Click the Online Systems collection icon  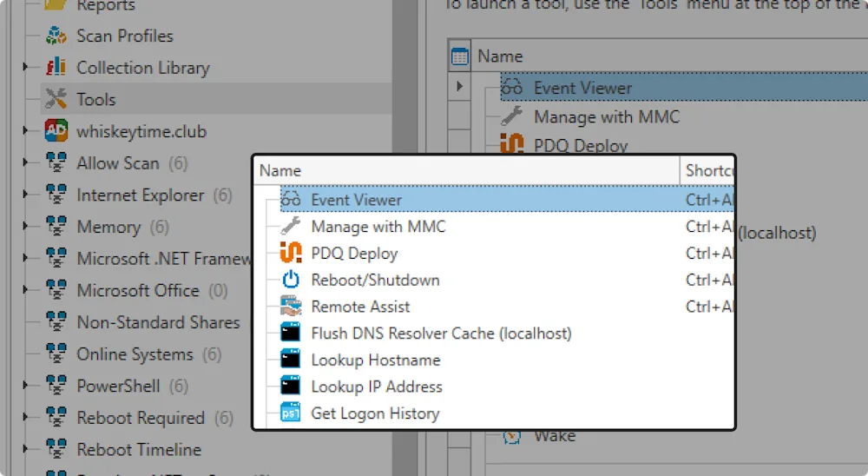56,354
